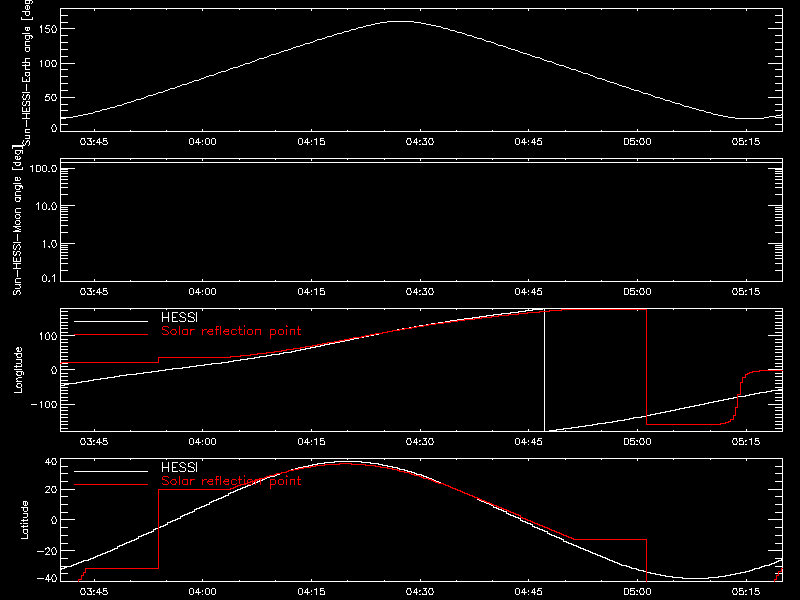Click 04:15 label under Moon angle plot
Screen dimensions: 800x600
point(311,292)
